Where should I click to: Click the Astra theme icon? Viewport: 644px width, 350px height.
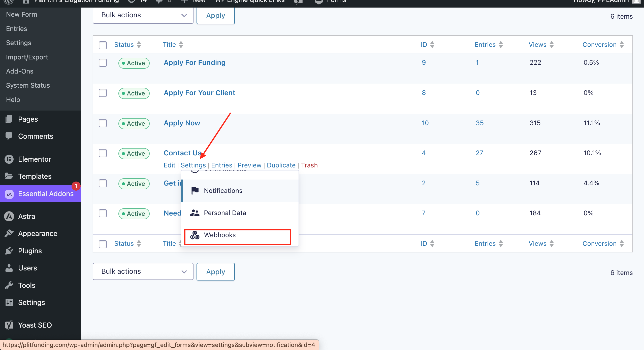pyautogui.click(x=9, y=216)
